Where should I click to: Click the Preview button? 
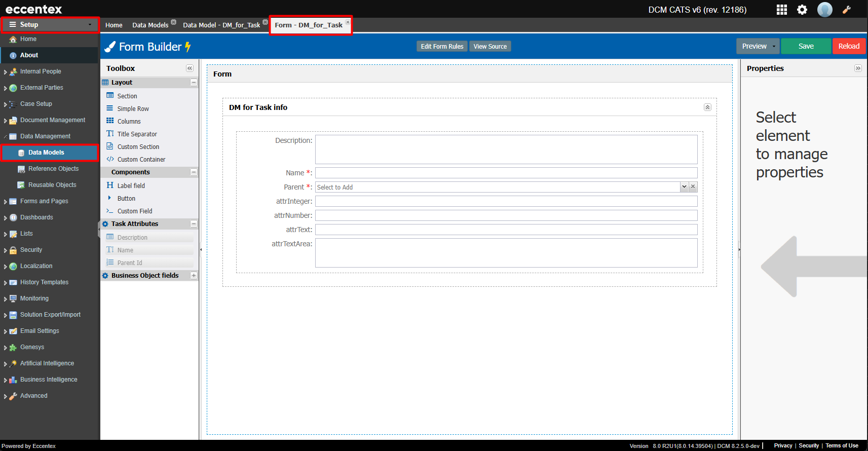tap(754, 46)
